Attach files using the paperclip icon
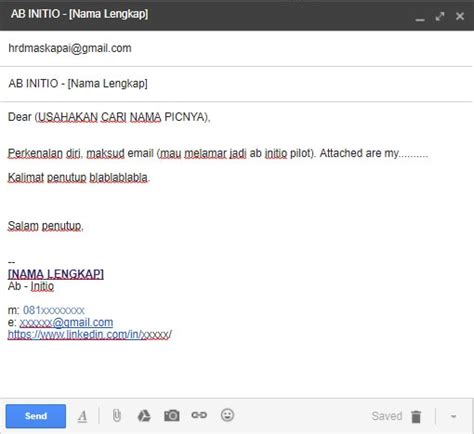Viewport: 474px width, 434px height. (x=116, y=416)
